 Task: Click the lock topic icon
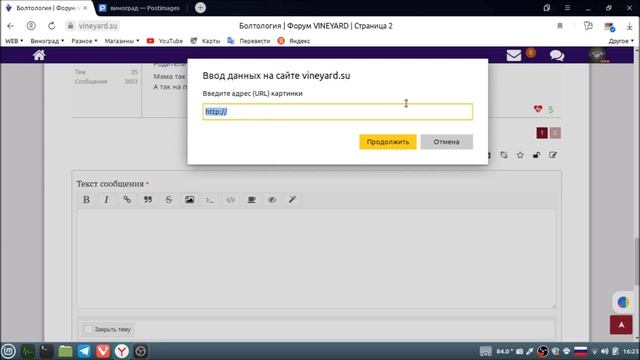coord(536,155)
